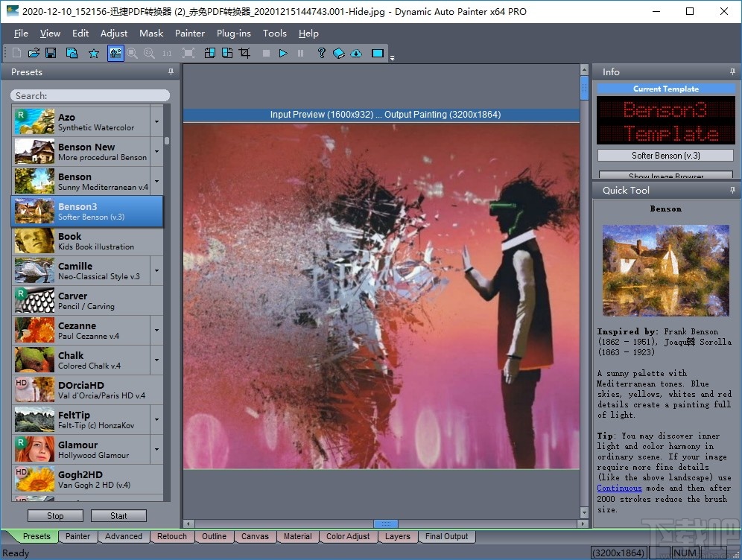
Task: Start painting with the Play toolbar icon
Action: click(283, 53)
